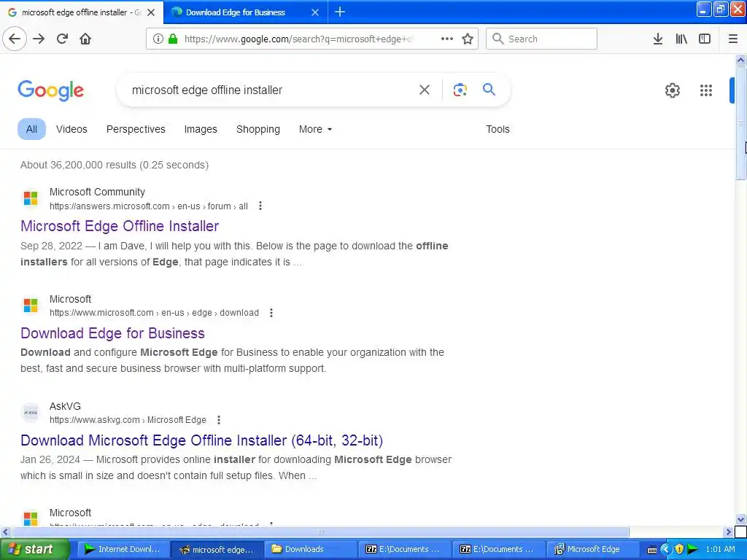Click the vertical scrollbar down arrow
This screenshot has height=560, width=747.
click(x=740, y=519)
